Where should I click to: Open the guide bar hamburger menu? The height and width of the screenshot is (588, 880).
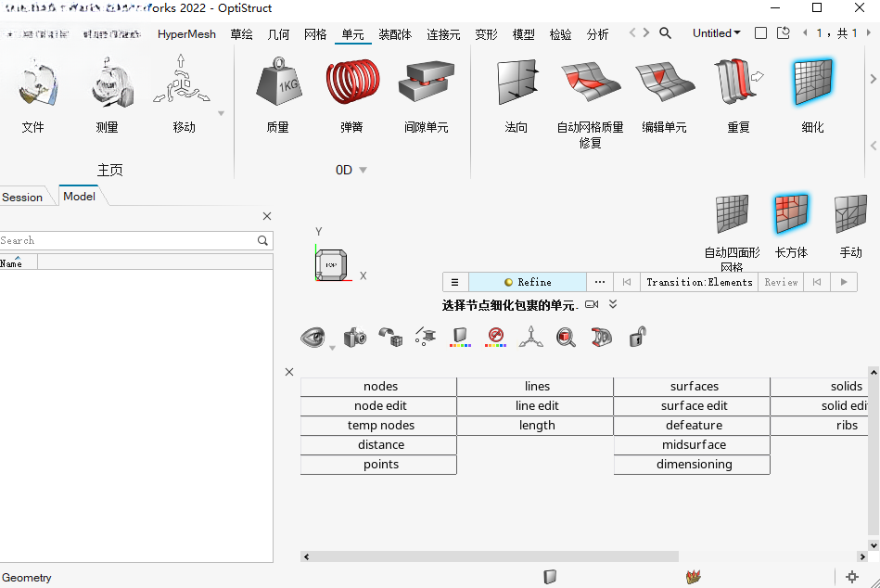[455, 282]
